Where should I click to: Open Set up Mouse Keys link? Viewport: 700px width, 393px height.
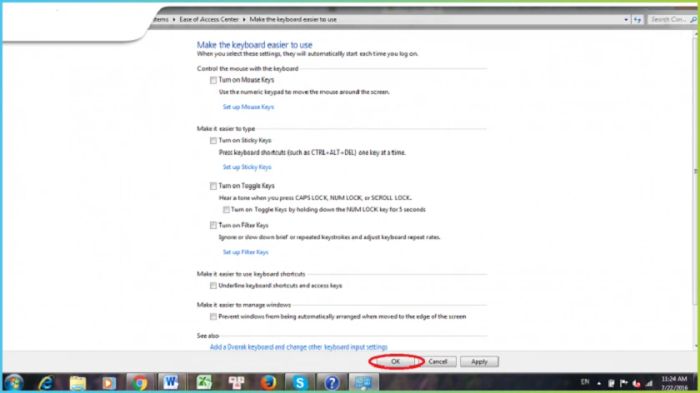(248, 107)
